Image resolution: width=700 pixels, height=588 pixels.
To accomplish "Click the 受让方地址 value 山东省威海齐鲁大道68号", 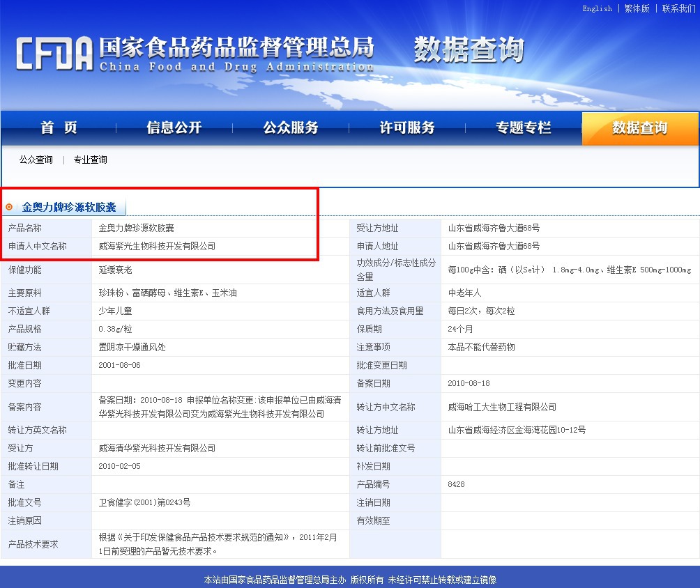I will point(494,228).
